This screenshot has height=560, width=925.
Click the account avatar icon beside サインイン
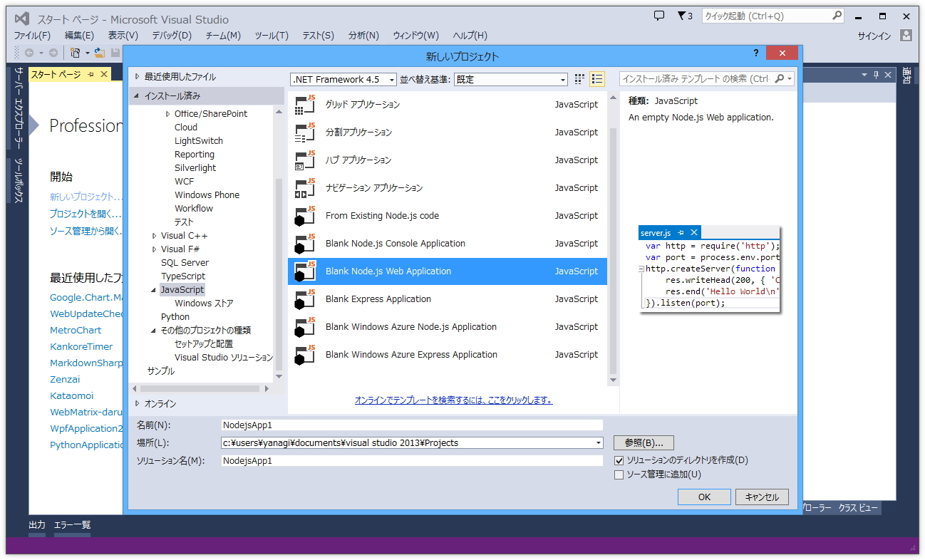point(906,35)
